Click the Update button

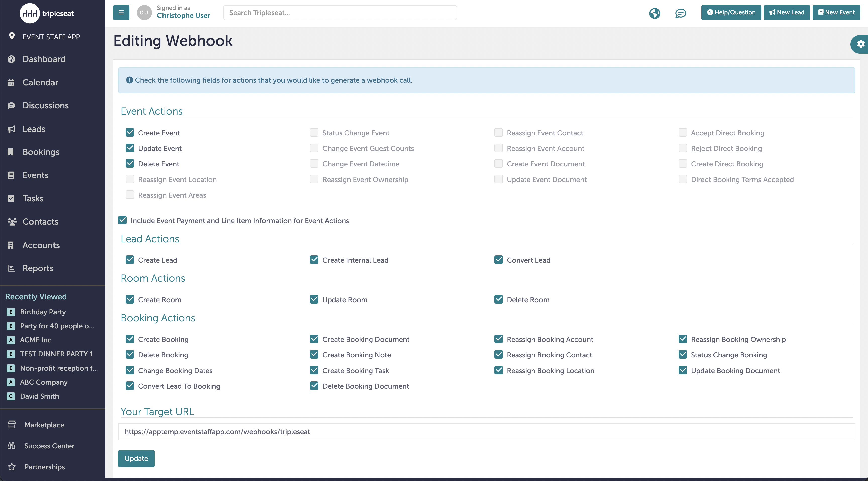pos(136,458)
